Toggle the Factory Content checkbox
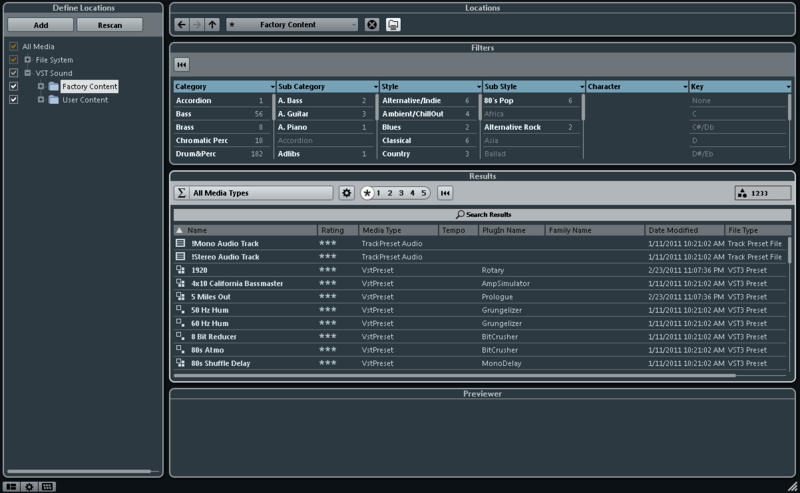Image resolution: width=800 pixels, height=493 pixels. (13, 86)
